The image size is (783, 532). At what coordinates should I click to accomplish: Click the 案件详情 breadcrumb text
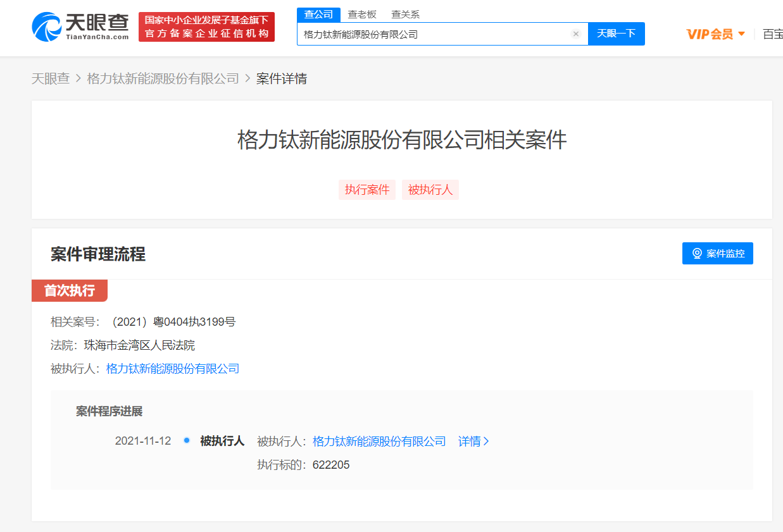(282, 78)
